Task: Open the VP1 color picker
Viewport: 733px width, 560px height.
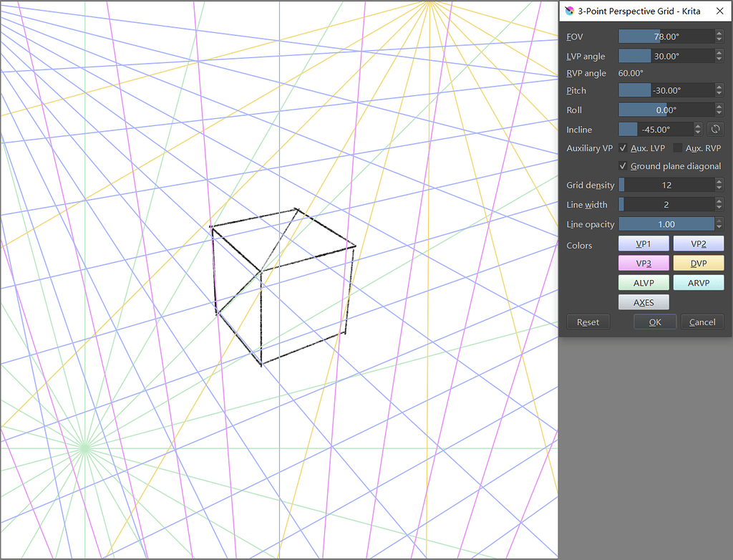Action: (644, 243)
